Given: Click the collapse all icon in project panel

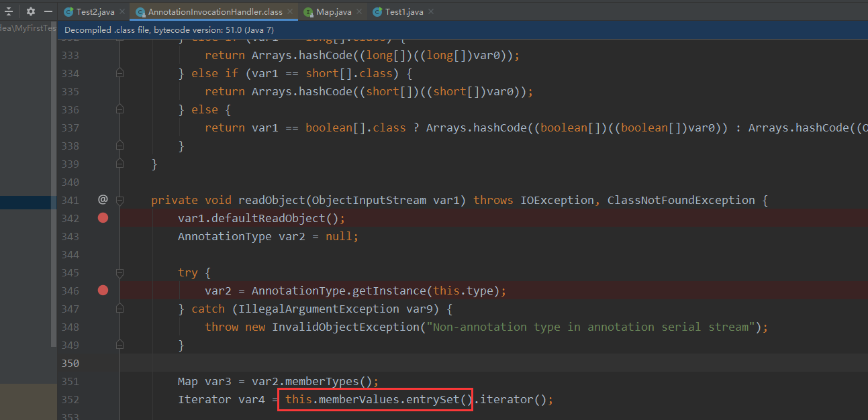Looking at the screenshot, I should [x=9, y=11].
